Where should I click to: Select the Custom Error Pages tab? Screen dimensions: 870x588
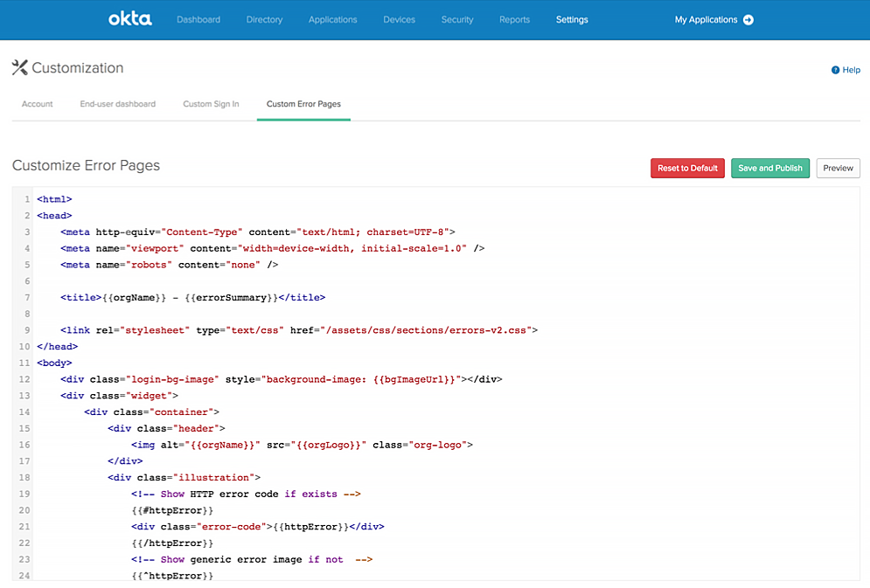pyautogui.click(x=303, y=104)
